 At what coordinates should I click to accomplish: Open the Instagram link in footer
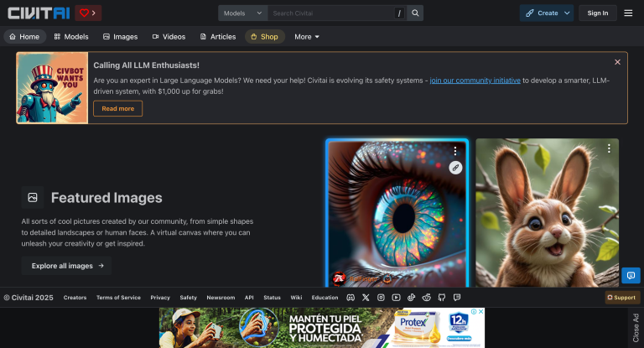[381, 298]
